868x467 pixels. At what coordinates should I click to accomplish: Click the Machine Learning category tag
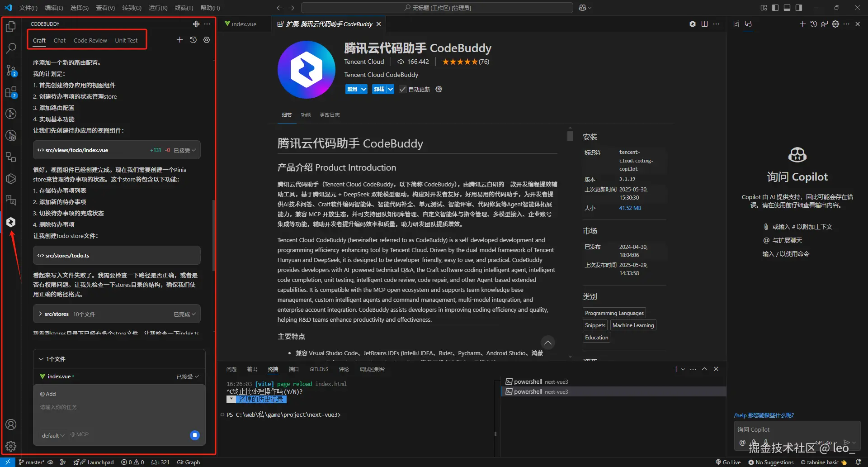633,325
